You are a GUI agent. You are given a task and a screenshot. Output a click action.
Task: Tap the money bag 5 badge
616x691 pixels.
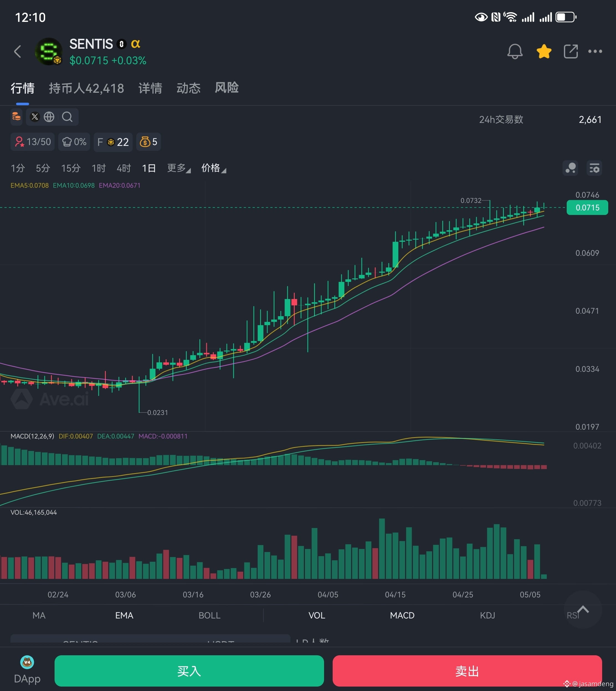pyautogui.click(x=148, y=142)
